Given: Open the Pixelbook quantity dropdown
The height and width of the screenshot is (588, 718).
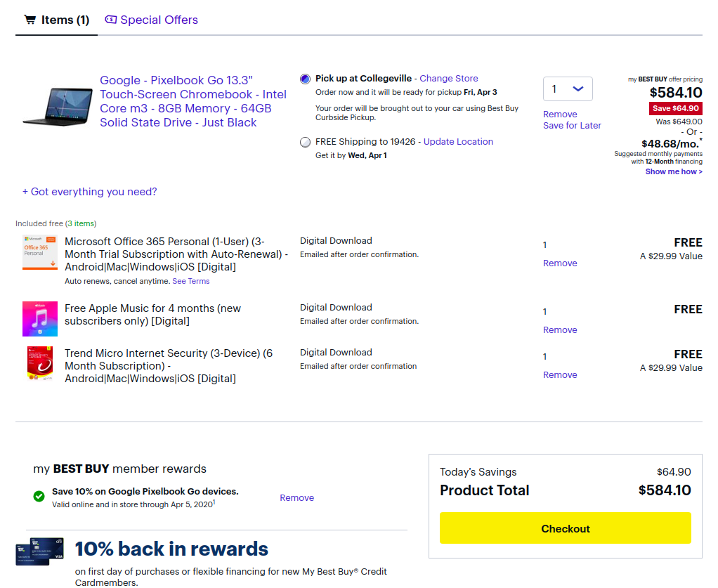Looking at the screenshot, I should [x=568, y=89].
